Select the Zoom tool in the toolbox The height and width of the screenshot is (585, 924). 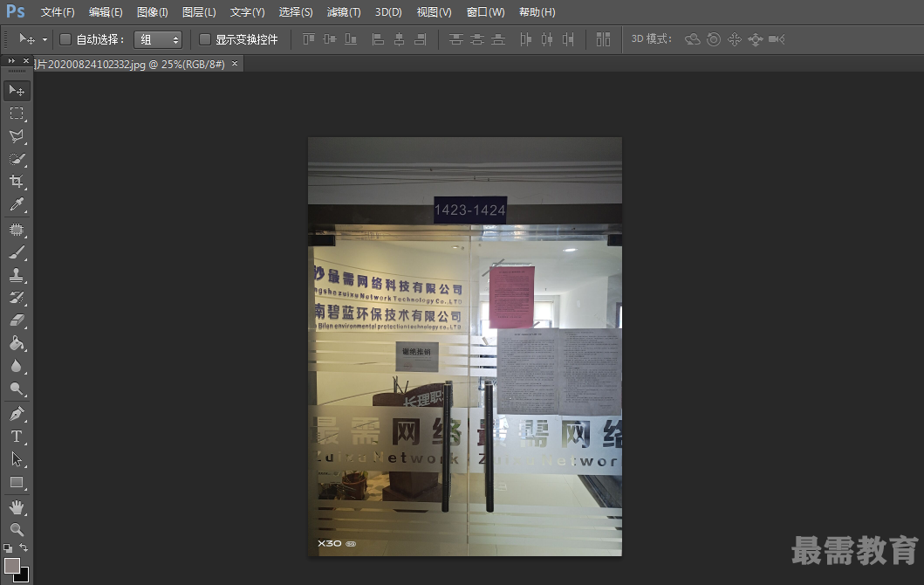[17, 530]
